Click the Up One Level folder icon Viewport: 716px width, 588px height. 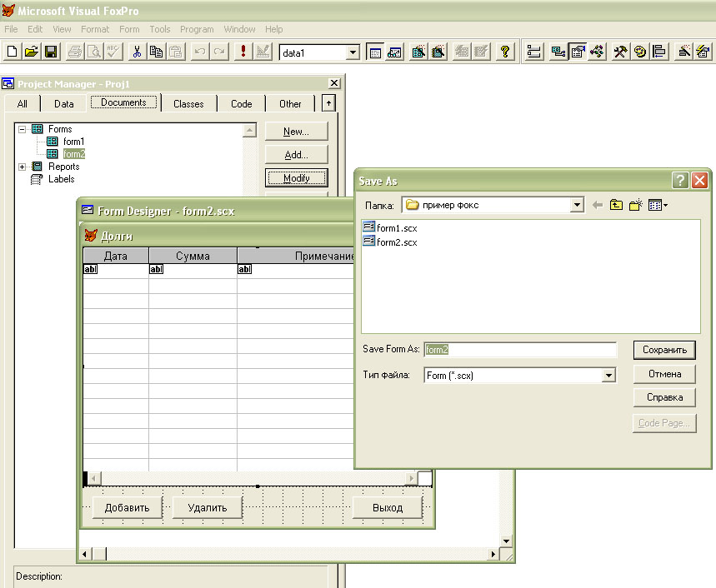[616, 205]
